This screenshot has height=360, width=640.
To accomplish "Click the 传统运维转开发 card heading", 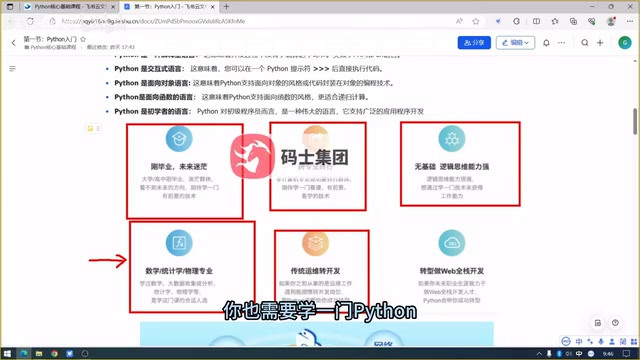I will [315, 271].
